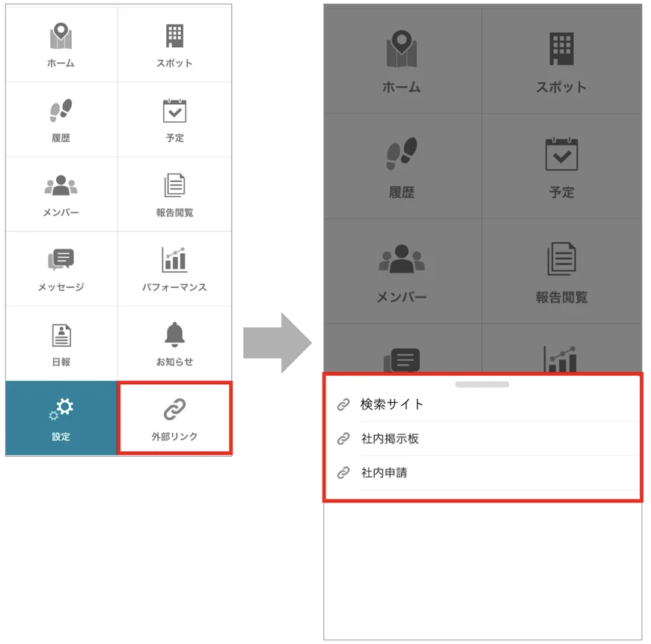Open 報告閲覧 document icon in left menu
This screenshot has height=644, width=651.
[x=174, y=185]
